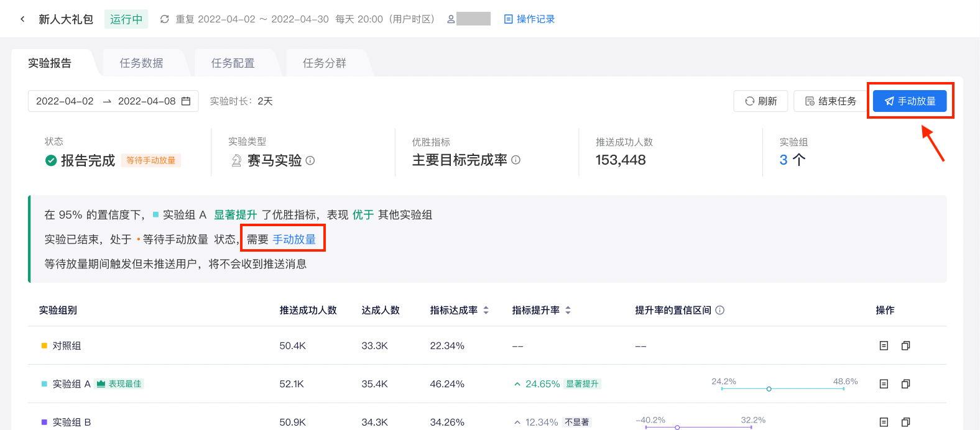Open details icon for 对照组 row
The width and height of the screenshot is (980, 430).
click(x=884, y=345)
